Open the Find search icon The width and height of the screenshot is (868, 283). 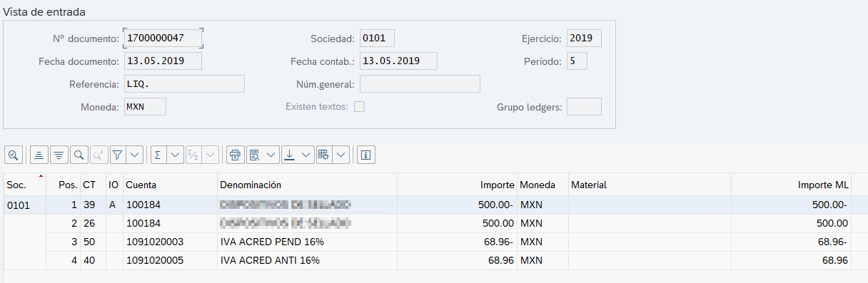pyautogui.click(x=79, y=155)
